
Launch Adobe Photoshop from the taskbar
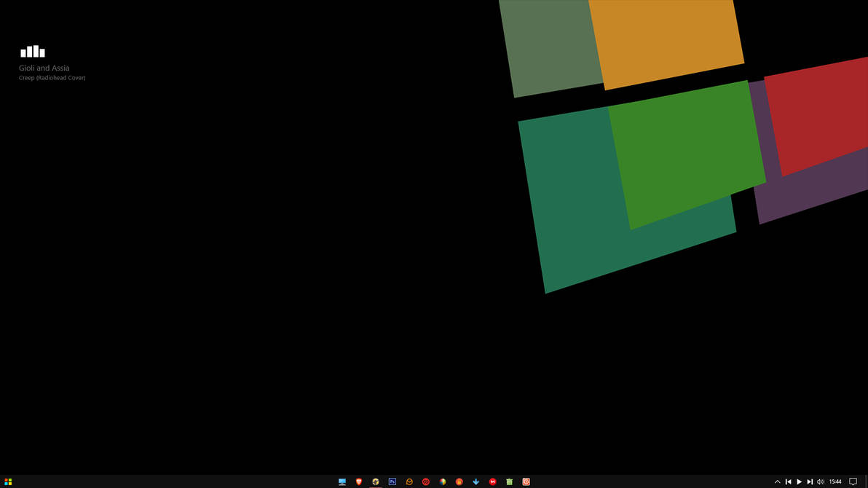[x=392, y=481]
